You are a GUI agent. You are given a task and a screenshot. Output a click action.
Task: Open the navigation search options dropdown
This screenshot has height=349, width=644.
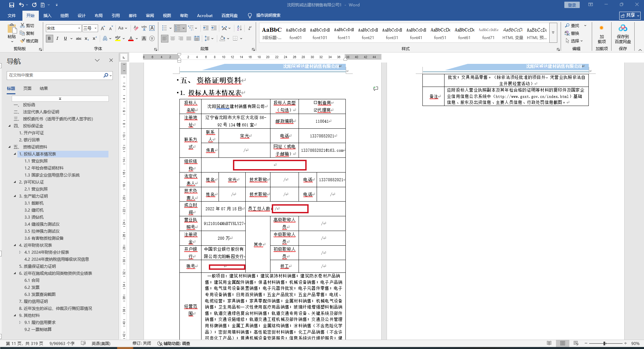coord(110,76)
